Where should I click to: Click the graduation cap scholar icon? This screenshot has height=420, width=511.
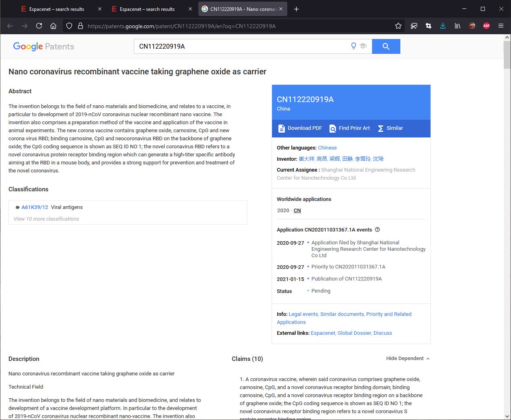(363, 46)
